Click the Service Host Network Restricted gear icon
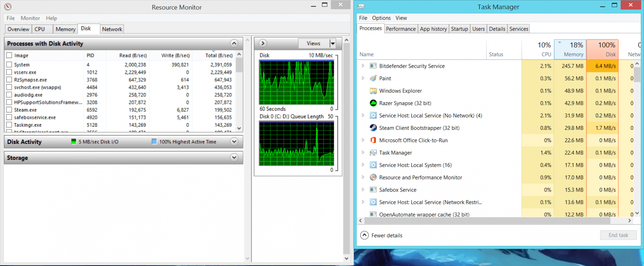This screenshot has width=644, height=266. [373, 202]
